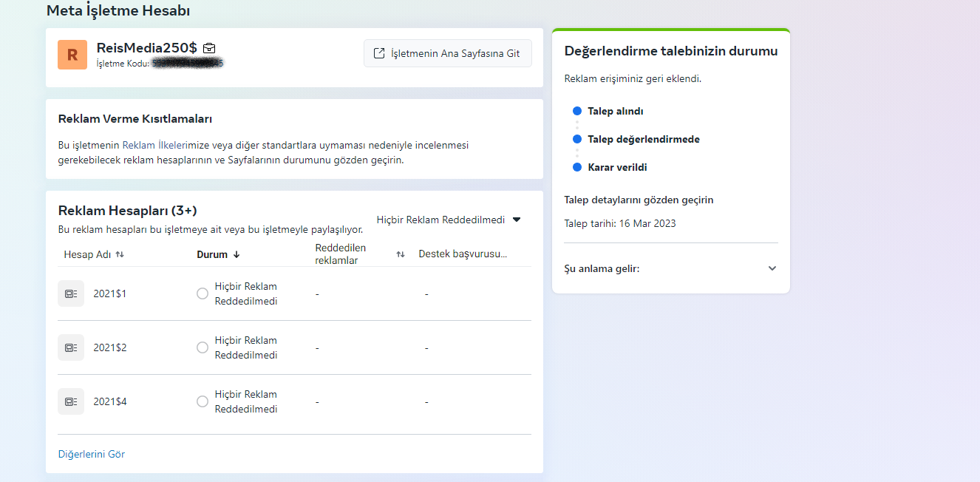Click Diğerlerini Gör link
Image resolution: width=980 pixels, height=482 pixels.
pos(92,454)
